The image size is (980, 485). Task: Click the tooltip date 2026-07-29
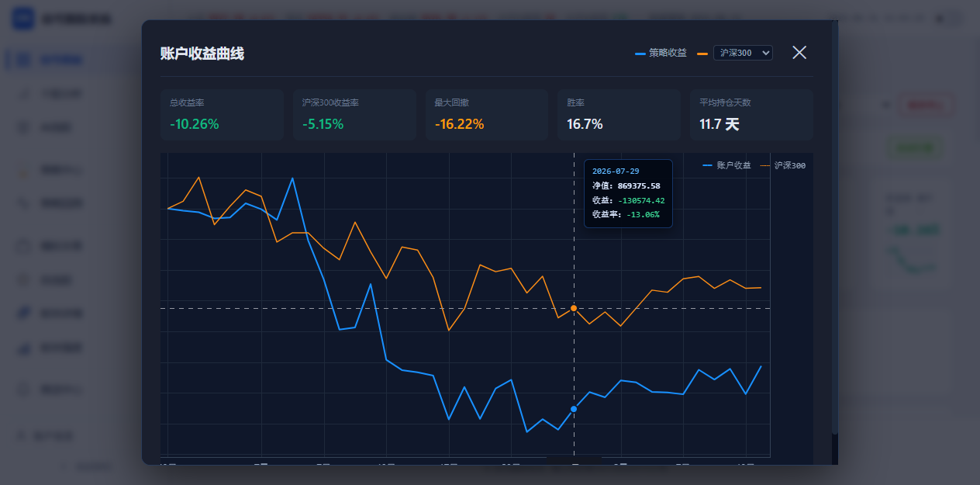[616, 171]
